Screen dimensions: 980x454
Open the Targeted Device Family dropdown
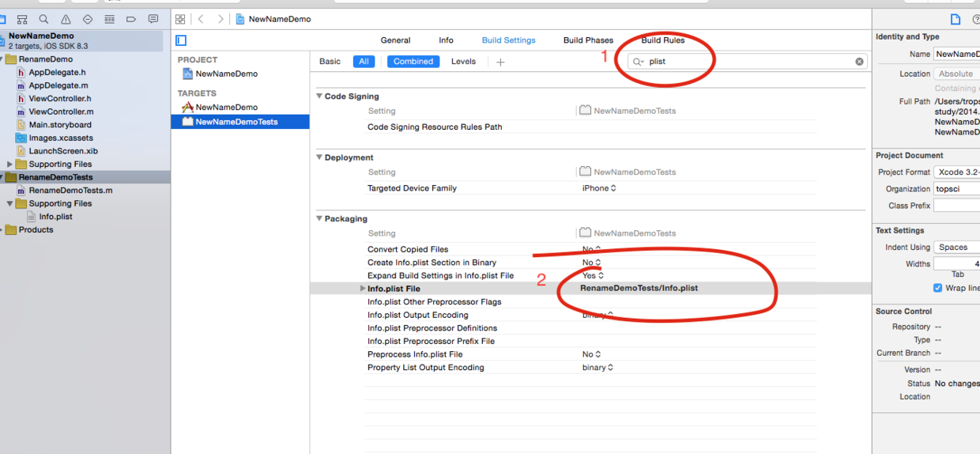(x=599, y=188)
